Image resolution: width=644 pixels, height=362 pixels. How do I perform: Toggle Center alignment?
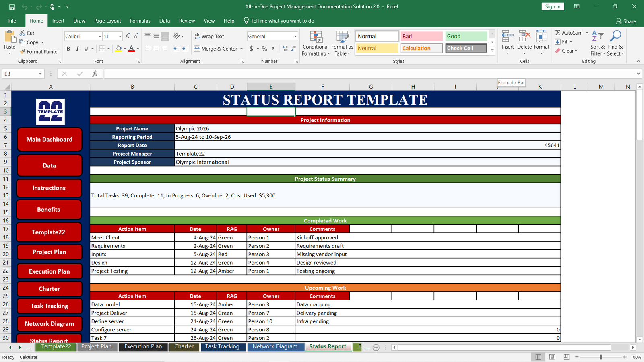pos(156,49)
